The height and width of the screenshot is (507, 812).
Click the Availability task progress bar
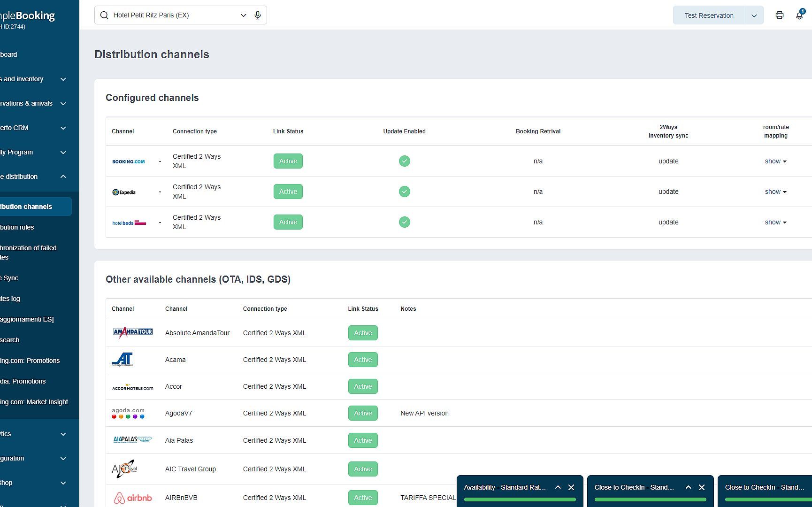pos(520,499)
